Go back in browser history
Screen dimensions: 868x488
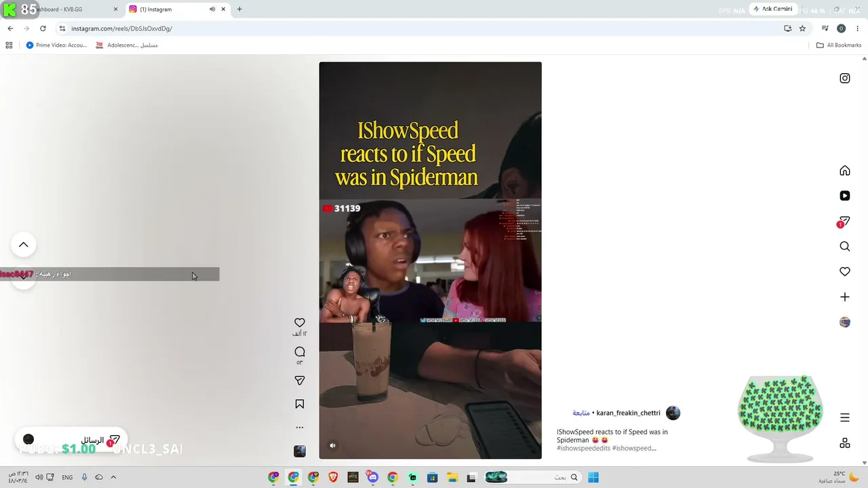pyautogui.click(x=10, y=28)
